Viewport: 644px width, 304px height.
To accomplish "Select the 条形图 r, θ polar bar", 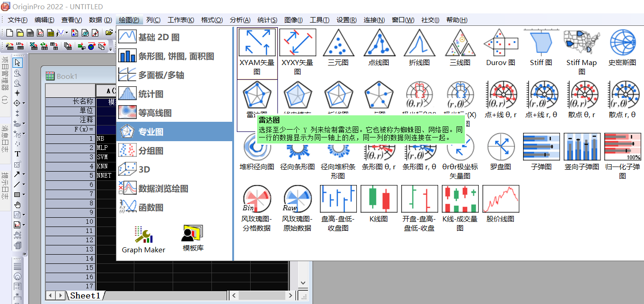I will [x=420, y=152].
